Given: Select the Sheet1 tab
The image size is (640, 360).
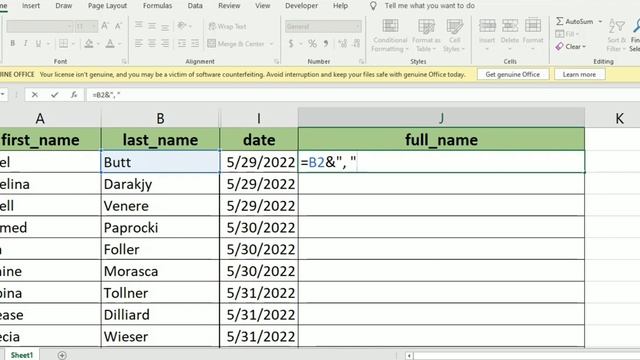Looking at the screenshot, I should [x=22, y=355].
